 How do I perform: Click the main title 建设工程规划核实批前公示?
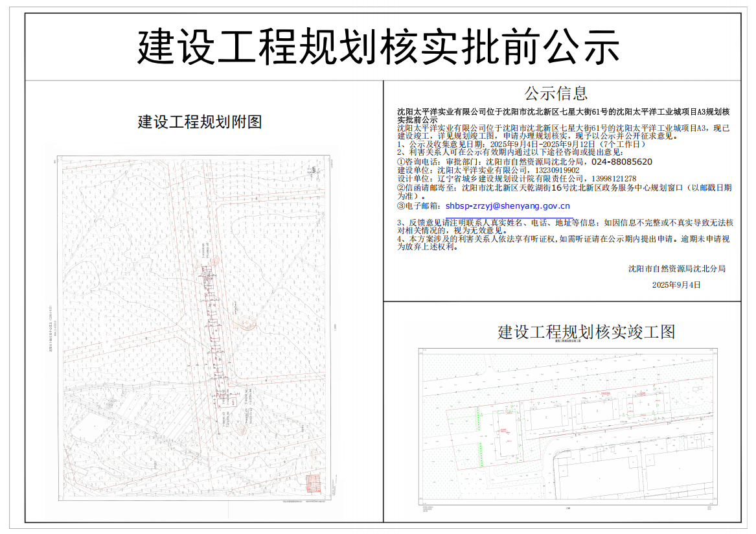(x=378, y=47)
